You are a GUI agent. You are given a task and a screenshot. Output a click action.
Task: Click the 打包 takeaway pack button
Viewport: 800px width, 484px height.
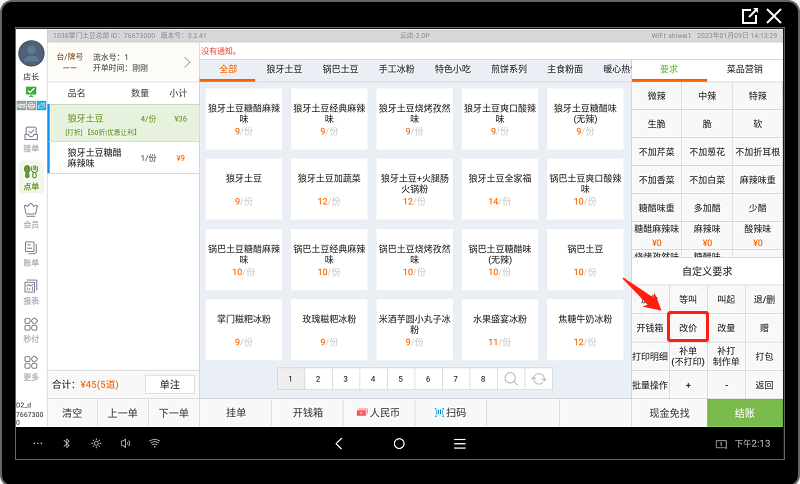point(764,356)
